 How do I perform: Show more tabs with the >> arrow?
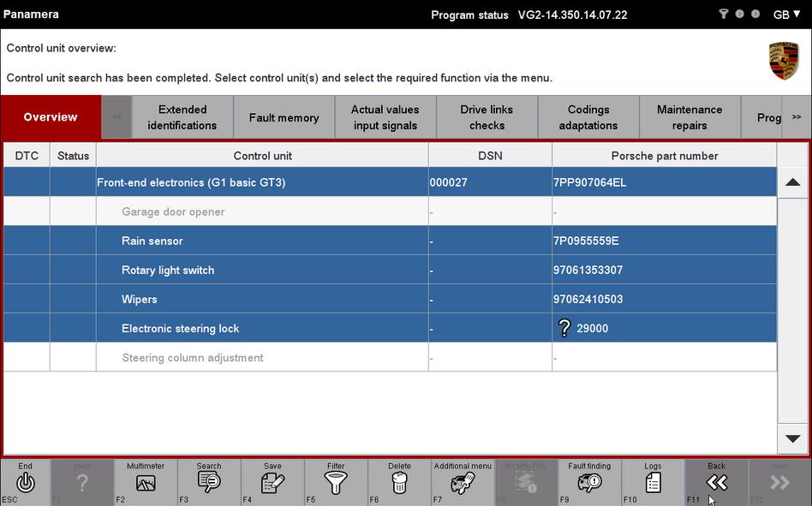pos(797,117)
